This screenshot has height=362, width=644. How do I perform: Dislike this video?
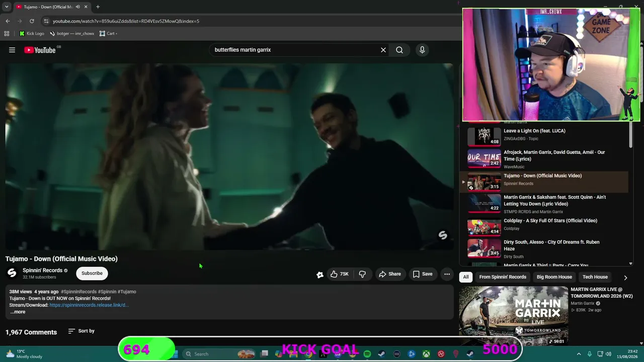[362, 274]
